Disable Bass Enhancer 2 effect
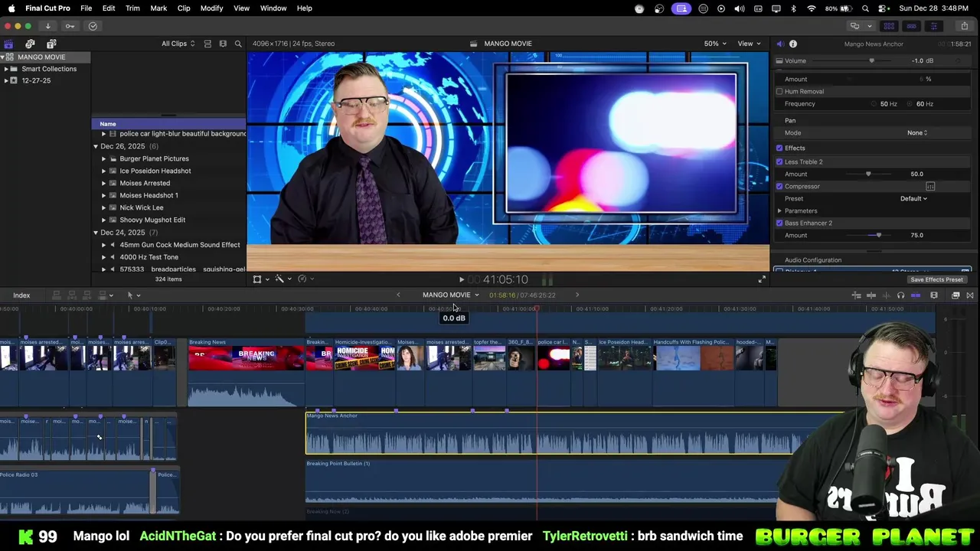The height and width of the screenshot is (551, 980). pyautogui.click(x=779, y=223)
